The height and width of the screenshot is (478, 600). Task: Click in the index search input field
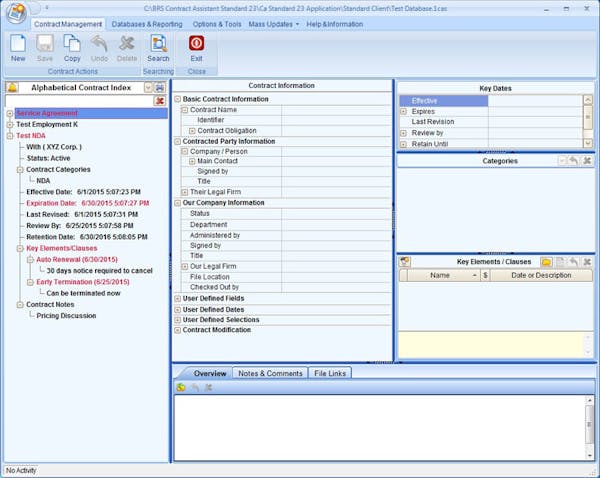click(80, 101)
